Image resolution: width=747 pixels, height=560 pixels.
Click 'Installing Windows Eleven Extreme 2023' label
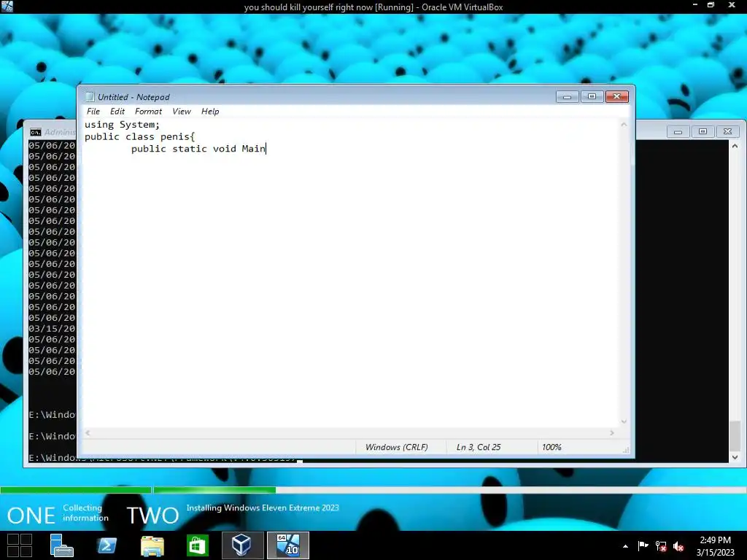click(263, 507)
